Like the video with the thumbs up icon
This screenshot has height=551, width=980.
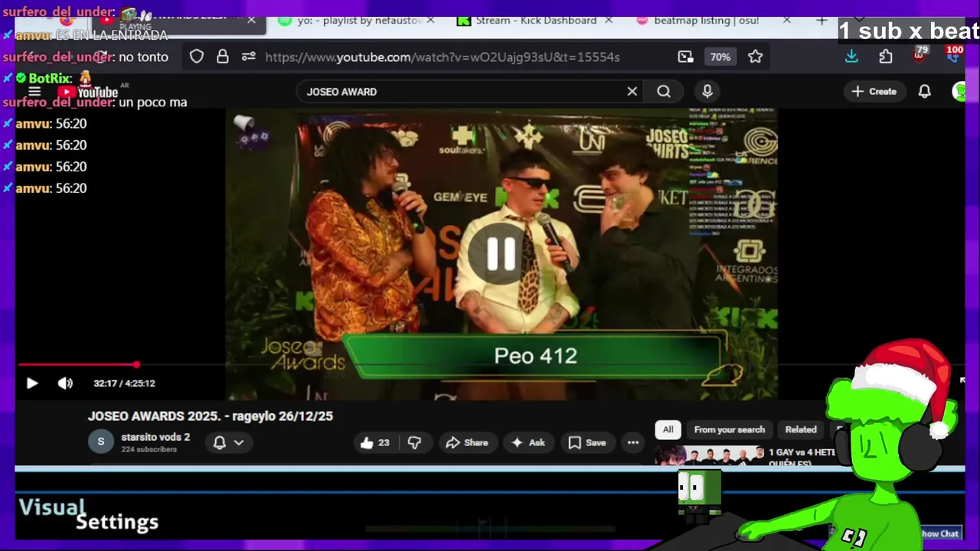tap(375, 442)
